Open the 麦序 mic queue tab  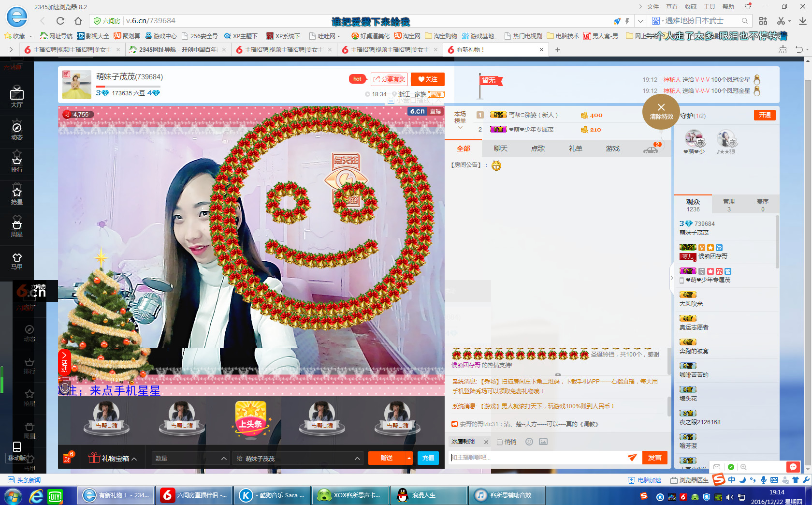(763, 205)
